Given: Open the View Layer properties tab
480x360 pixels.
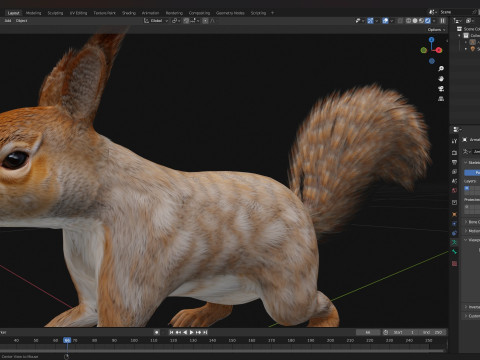Looking at the screenshot, I should point(454,172).
